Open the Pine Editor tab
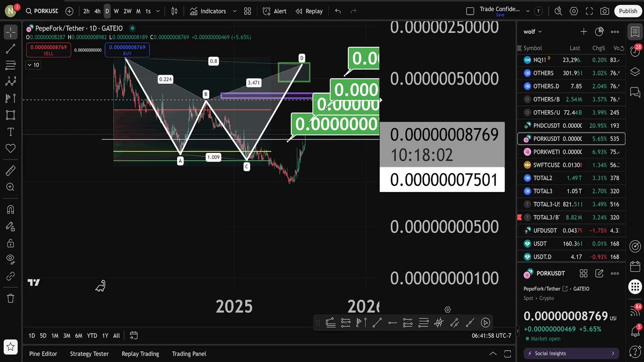Screen dimensions: 644x362 43,353
